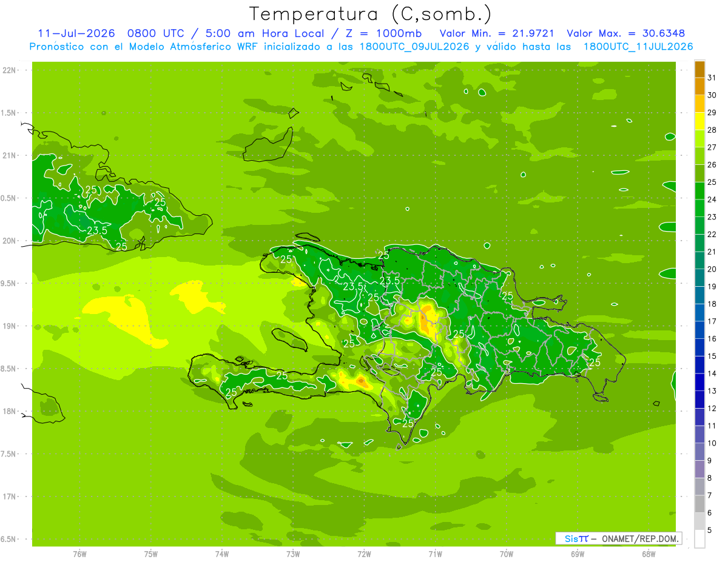
Task: Click the '74W' longitude label
Action: point(222,554)
